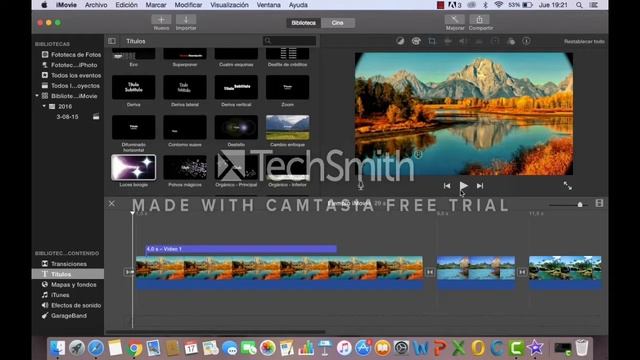Select the crop tool icon

point(432,41)
